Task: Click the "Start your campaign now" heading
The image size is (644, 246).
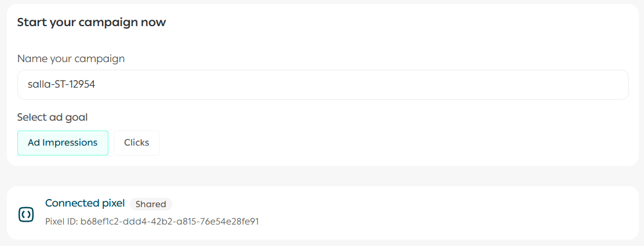Action: pyautogui.click(x=92, y=22)
